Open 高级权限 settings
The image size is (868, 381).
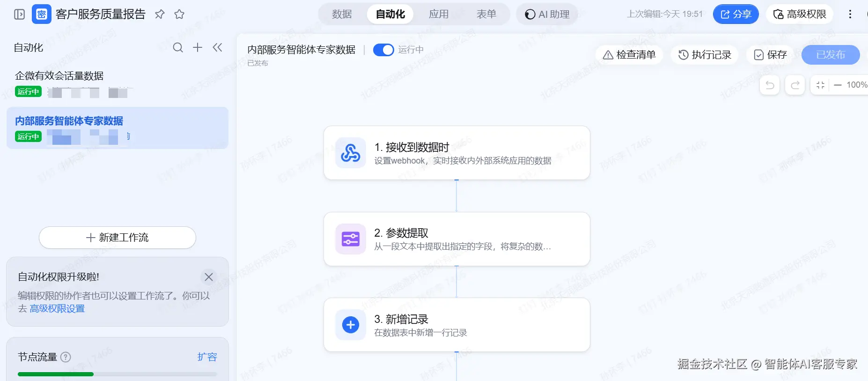(800, 14)
